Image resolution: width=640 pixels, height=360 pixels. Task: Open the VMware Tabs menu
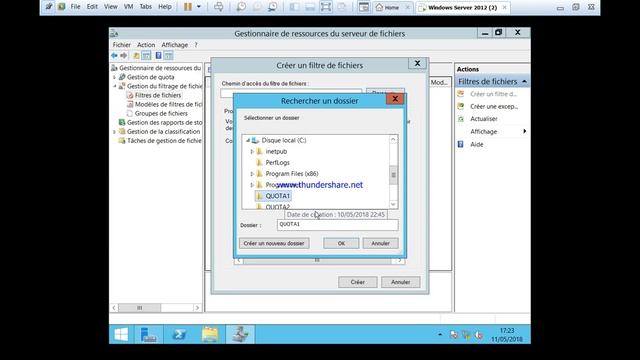click(145, 7)
